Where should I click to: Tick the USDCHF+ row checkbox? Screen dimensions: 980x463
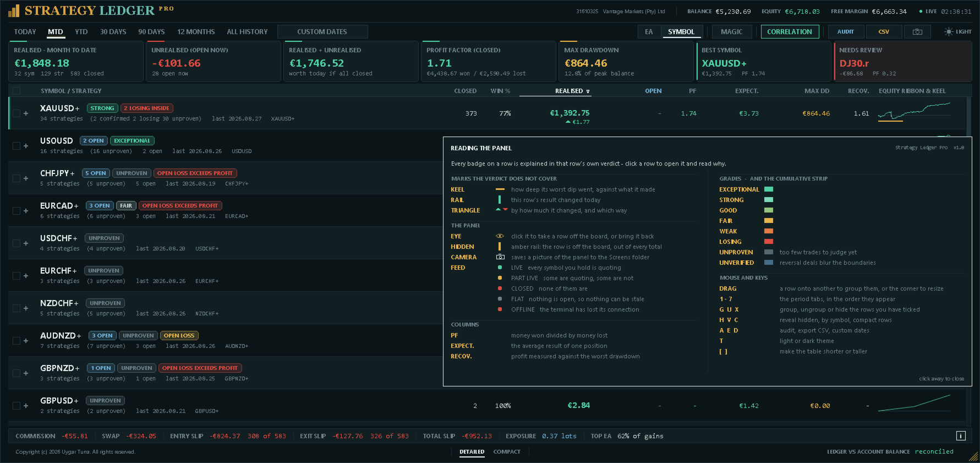pyautogui.click(x=17, y=243)
